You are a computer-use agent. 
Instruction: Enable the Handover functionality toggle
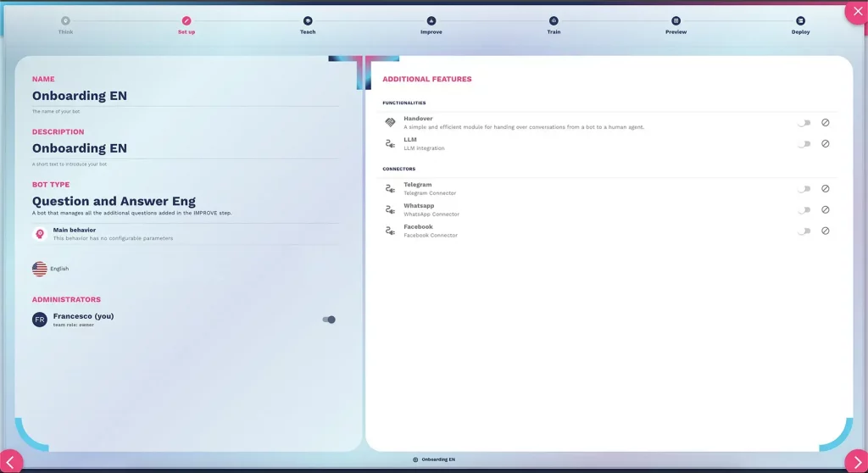coord(804,123)
